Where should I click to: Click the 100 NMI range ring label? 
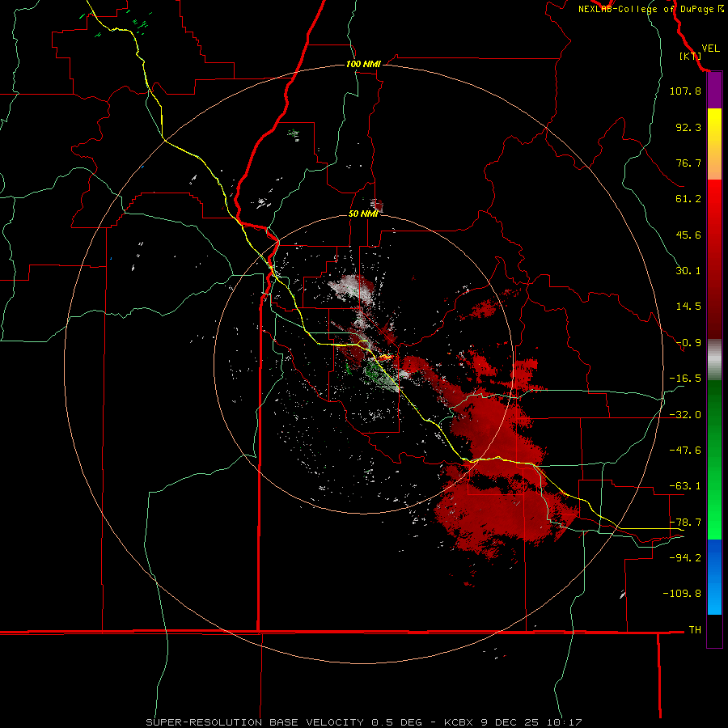click(x=363, y=64)
